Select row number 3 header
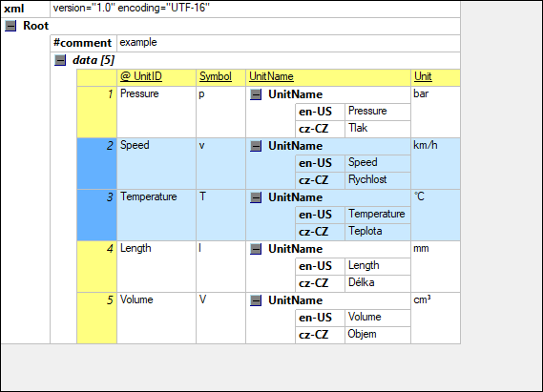This screenshot has height=392, width=543. (97, 216)
